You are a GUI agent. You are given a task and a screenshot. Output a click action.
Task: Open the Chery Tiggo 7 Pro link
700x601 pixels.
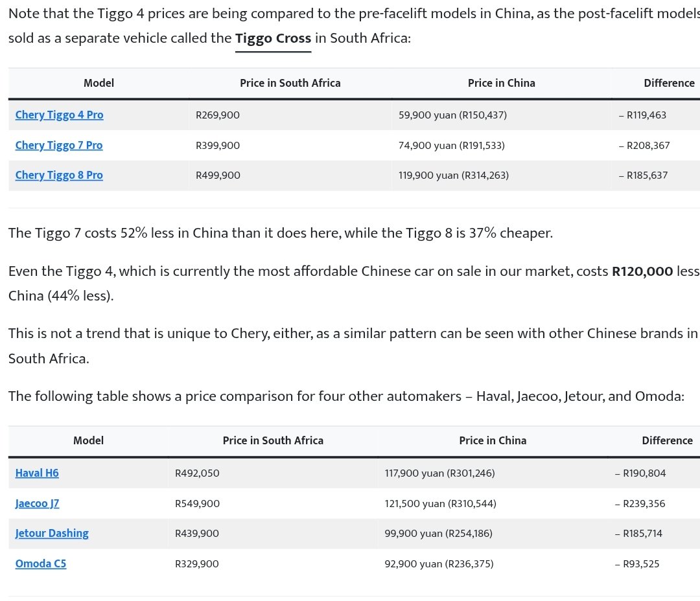pyautogui.click(x=59, y=146)
